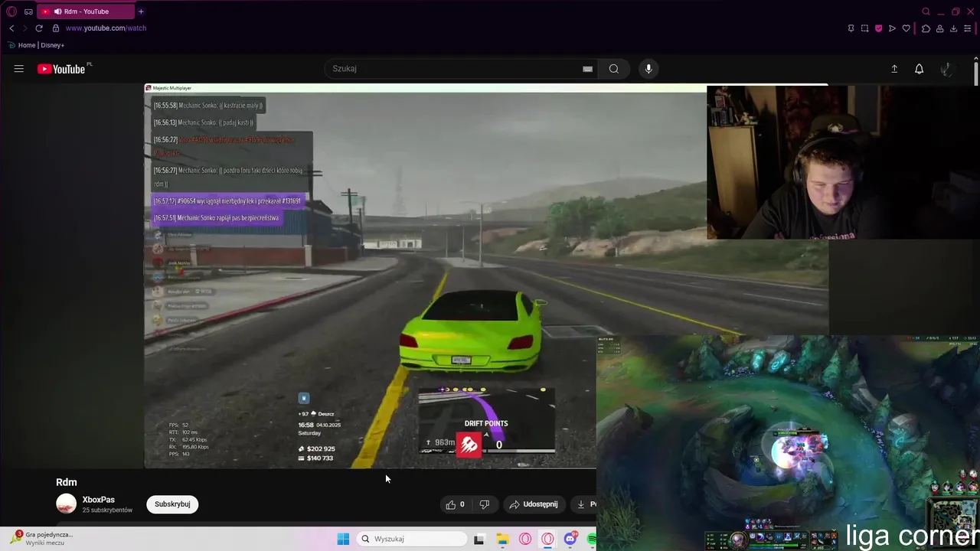Show the browser downloads icon
980x551 pixels.
(x=953, y=28)
